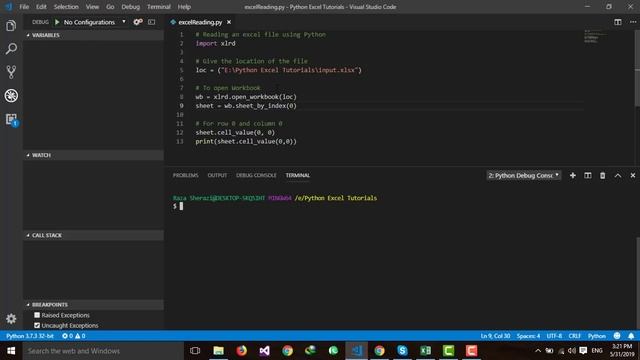Open feedback smiley in status bar
Image resolution: width=640 pixels, height=360 pixels.
617,336
